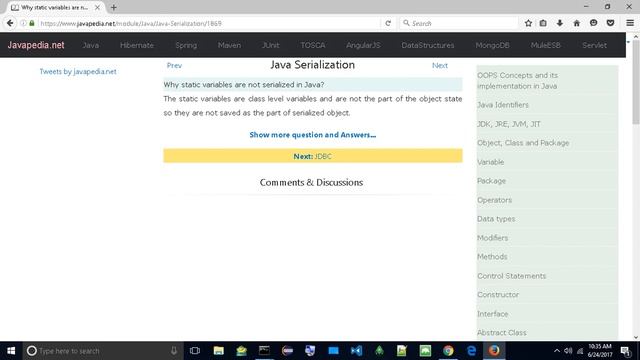The image size is (640, 360).
Task: Open Java Identifiers sidebar link
Action: tap(503, 105)
